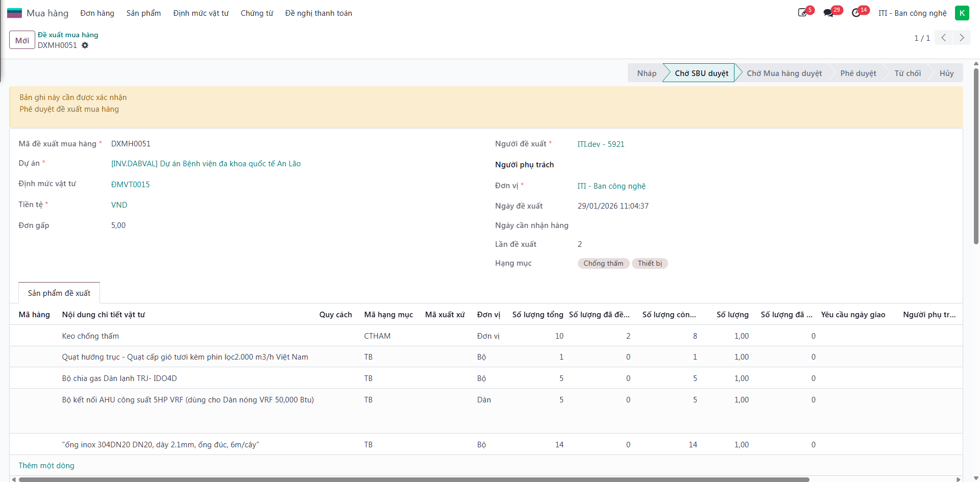This screenshot has width=980, height=482.
Task: Select the Nháp status stage
Action: [646, 73]
